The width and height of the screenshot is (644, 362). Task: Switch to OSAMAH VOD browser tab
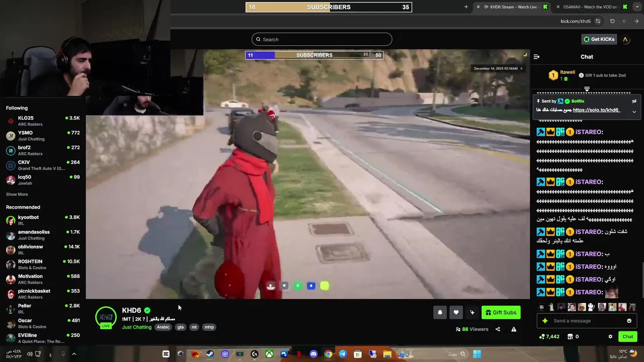click(591, 7)
